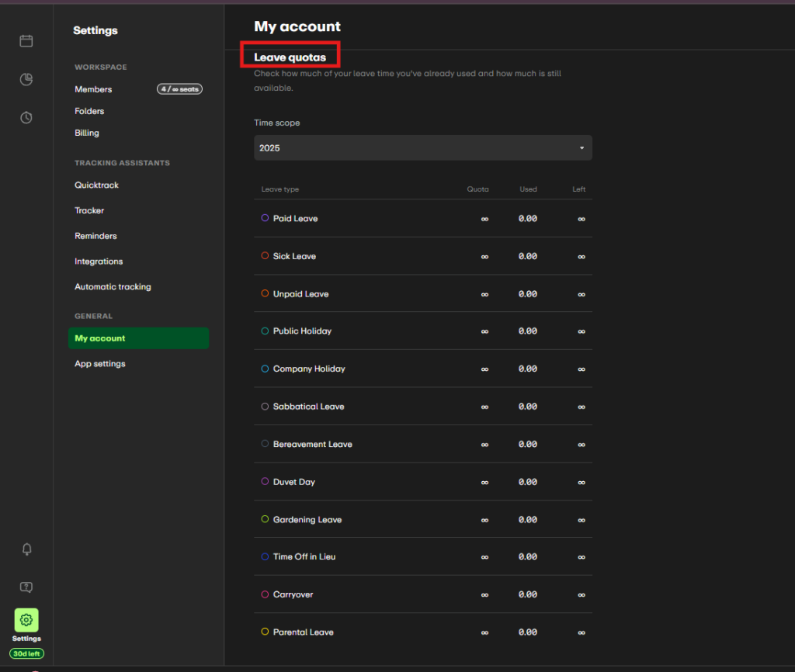Viewport: 795px width, 672px height.
Task: Open notifications bell icon
Action: pyautogui.click(x=27, y=549)
